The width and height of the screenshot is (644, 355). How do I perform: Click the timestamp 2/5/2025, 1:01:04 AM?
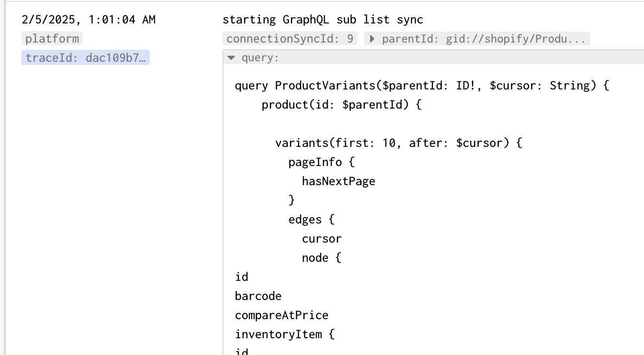tap(89, 20)
